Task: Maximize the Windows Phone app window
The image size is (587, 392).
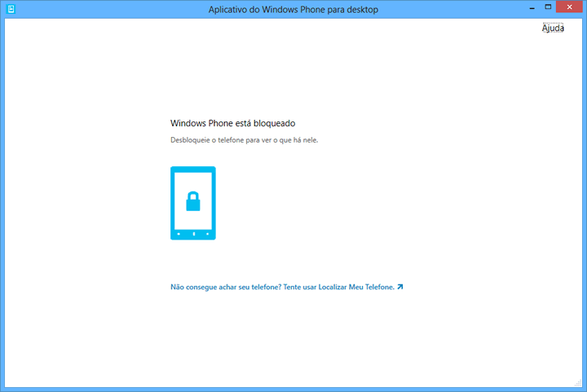Action: point(548,7)
